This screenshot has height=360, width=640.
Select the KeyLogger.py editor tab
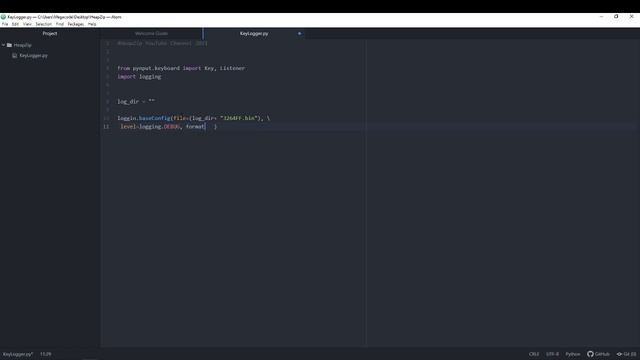[x=254, y=33]
